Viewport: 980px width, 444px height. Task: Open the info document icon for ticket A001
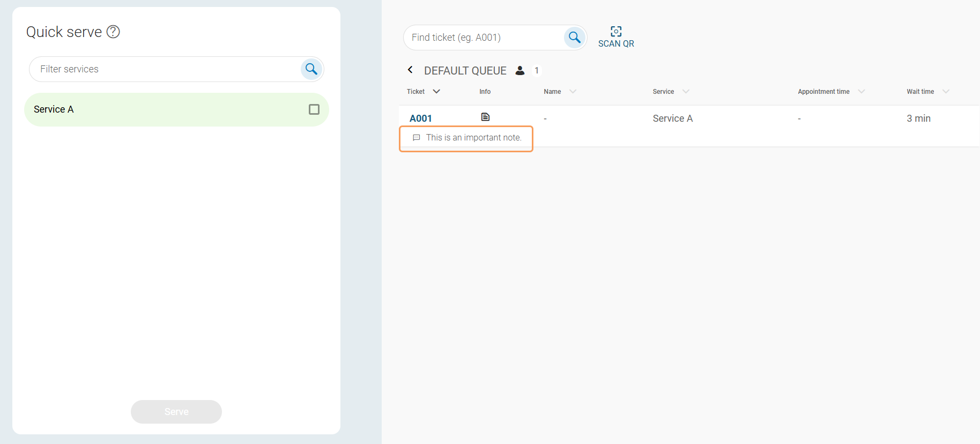485,117
